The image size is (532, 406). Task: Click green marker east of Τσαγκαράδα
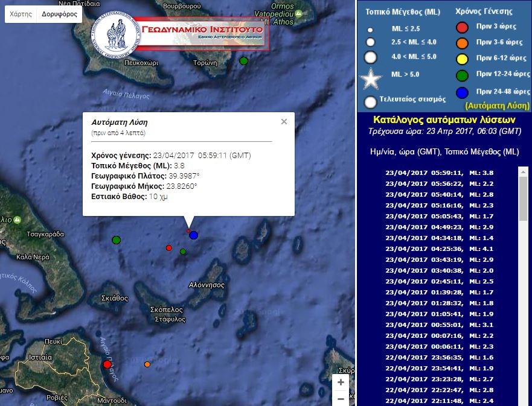tap(116, 240)
